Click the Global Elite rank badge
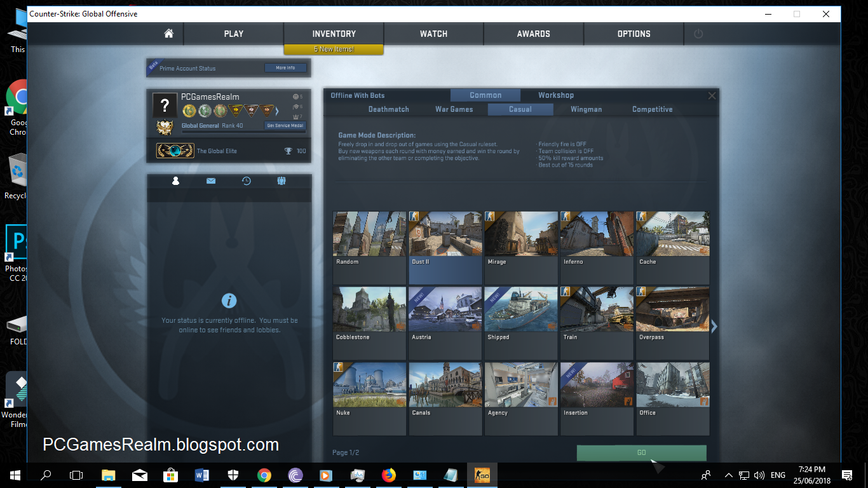 tap(174, 151)
